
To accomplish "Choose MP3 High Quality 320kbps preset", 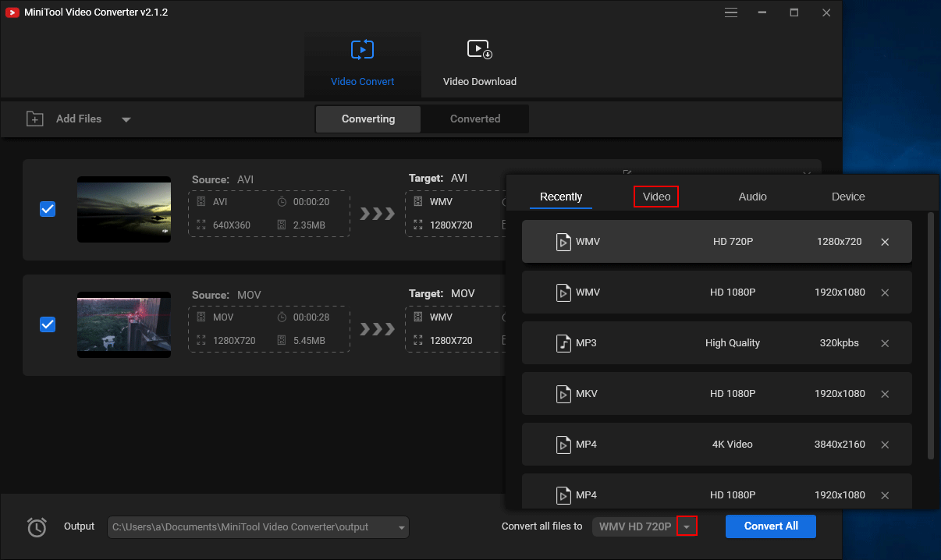I will click(717, 343).
